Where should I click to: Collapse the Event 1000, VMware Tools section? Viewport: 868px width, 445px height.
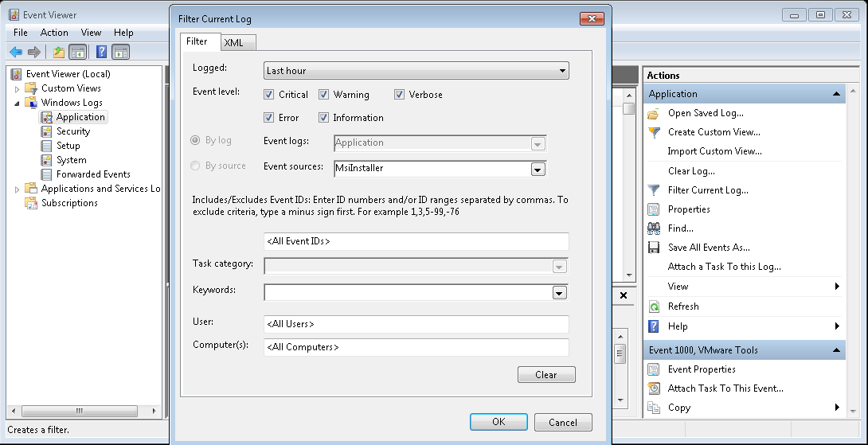coord(836,349)
